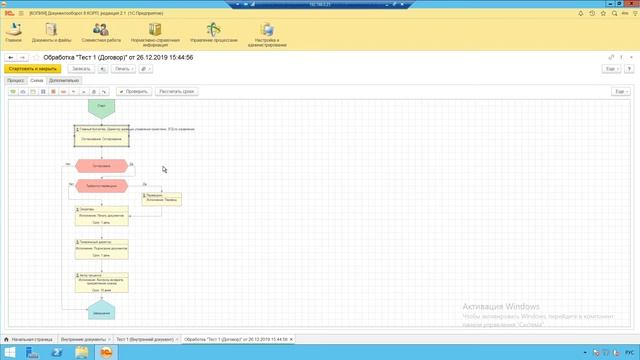Screen dimensions: 640x360
Task: Click the Записать button
Action: (81, 69)
